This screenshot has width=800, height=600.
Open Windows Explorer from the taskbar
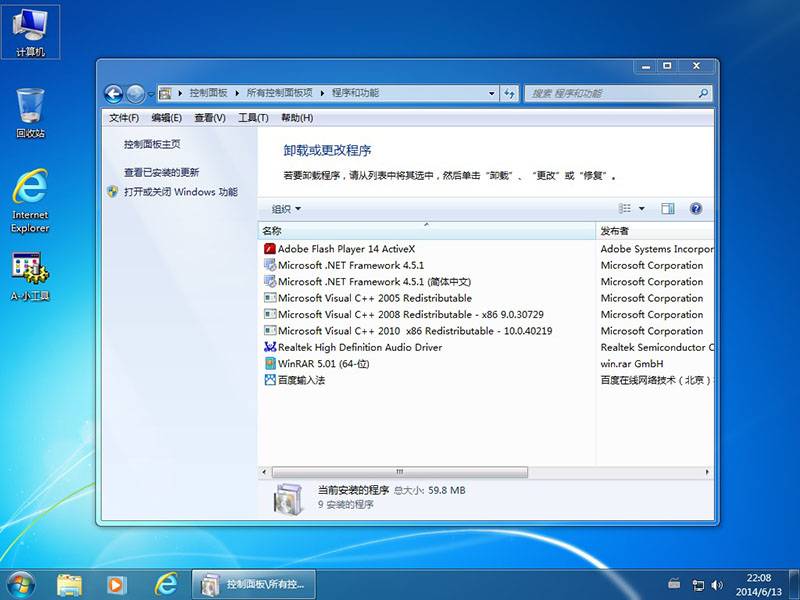pyautogui.click(x=69, y=585)
